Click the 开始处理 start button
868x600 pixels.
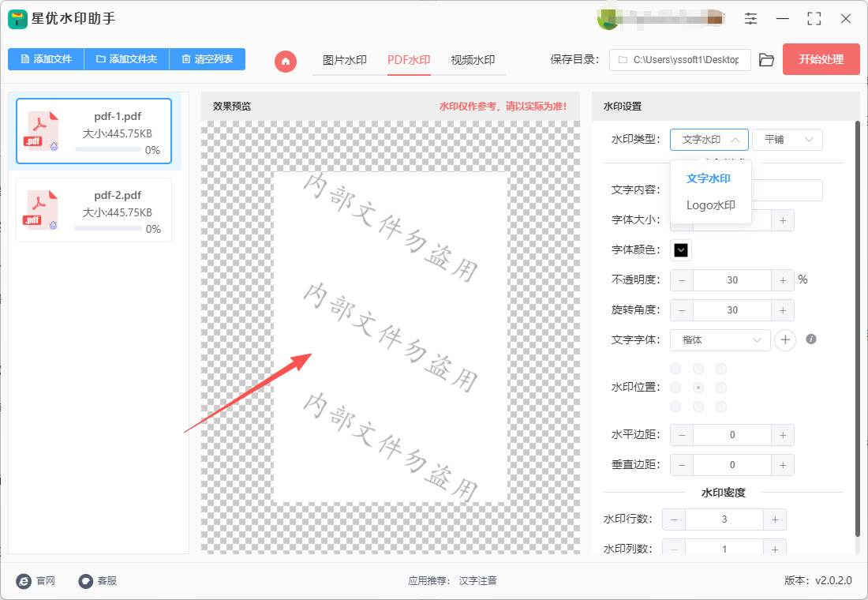click(821, 59)
